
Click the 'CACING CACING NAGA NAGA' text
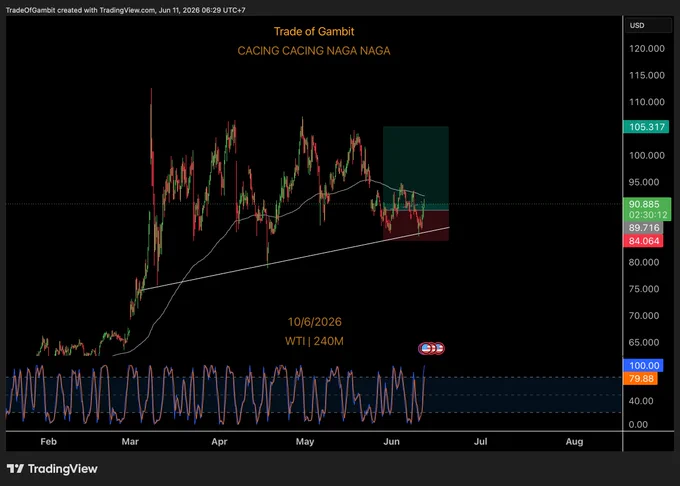pos(314,51)
